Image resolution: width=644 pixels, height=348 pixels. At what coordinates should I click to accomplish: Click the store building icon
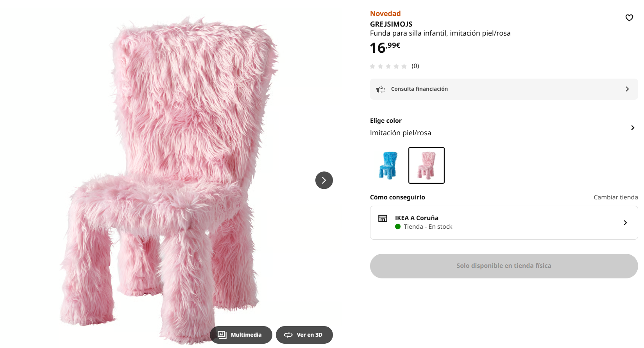[383, 218]
